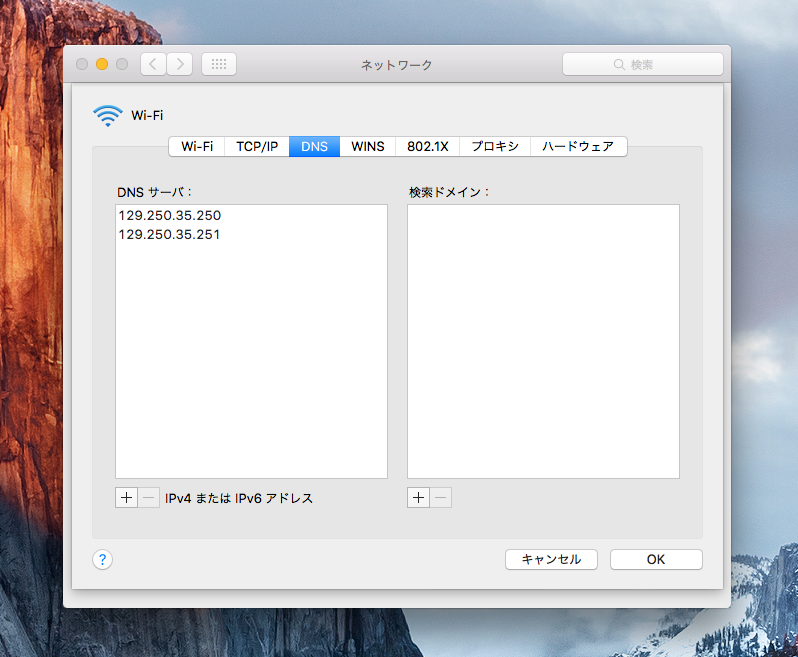
Task: Remove search domain with minus button
Action: [441, 498]
